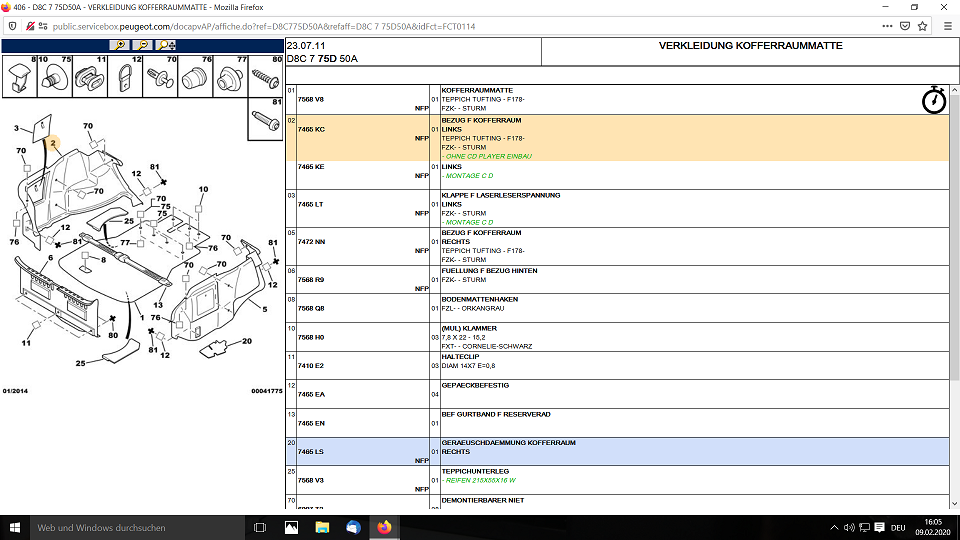Select part thumbnail 81 bolt
This screenshot has height=540, width=960.
tap(265, 120)
